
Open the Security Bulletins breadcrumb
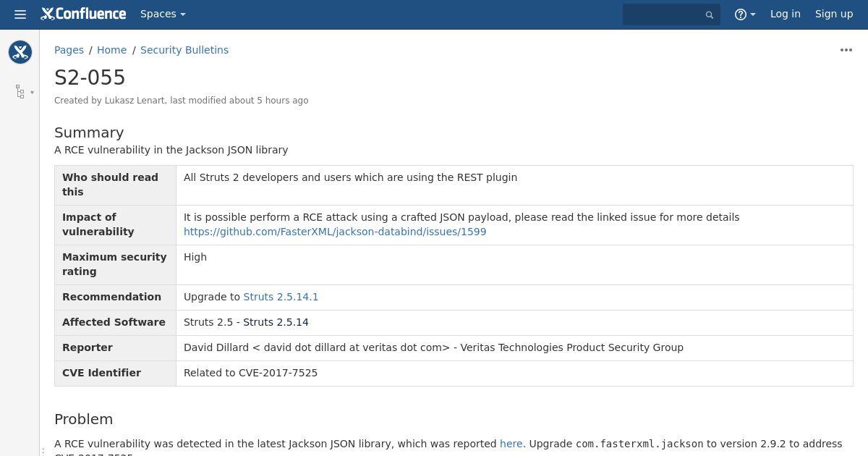click(x=184, y=50)
